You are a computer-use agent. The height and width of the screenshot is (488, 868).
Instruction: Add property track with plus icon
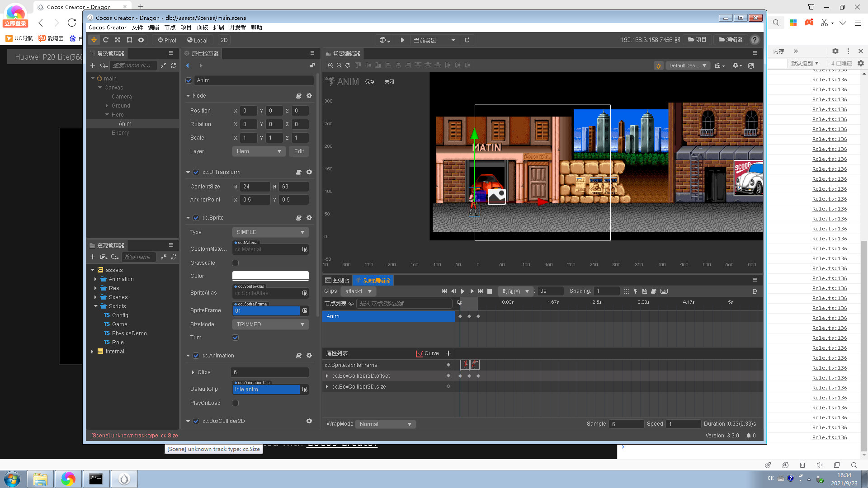click(x=448, y=353)
